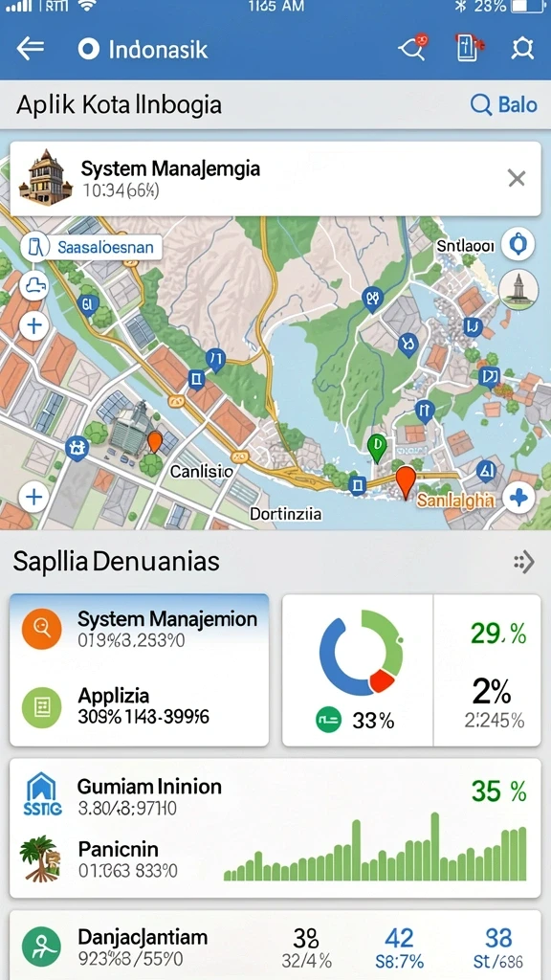Select the large red pin on map
The height and width of the screenshot is (980, 551).
tap(406, 482)
